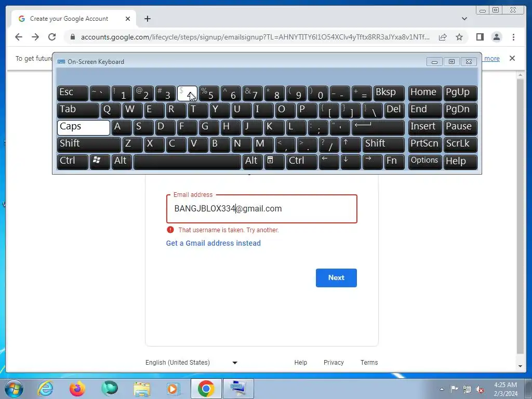Open the taskbar clock showing 4:25 AM
Viewport: 532px width, 399px height.
point(506,389)
